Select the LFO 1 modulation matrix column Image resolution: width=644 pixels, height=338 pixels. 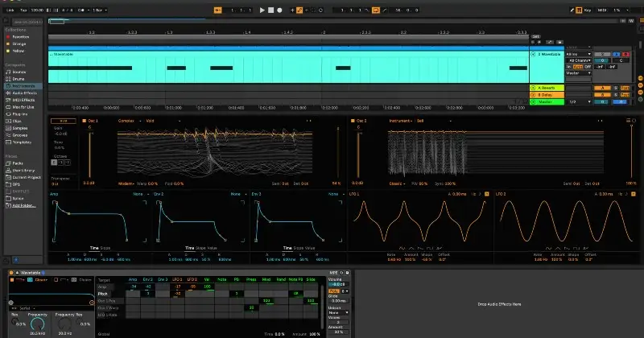(178, 278)
